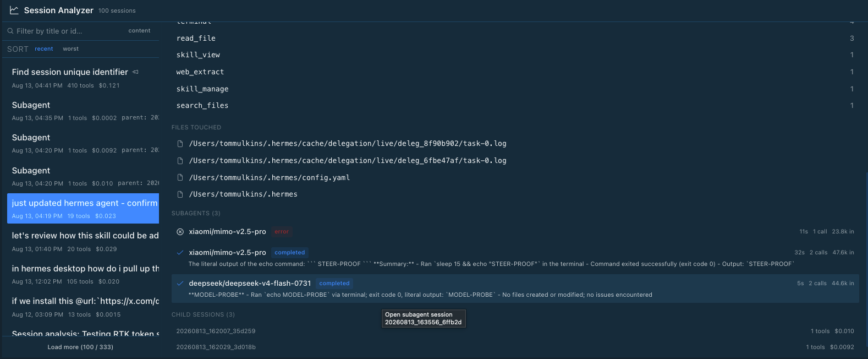This screenshot has width=868, height=359.
Task: Click the MODEL-PROBE summary text
Action: [420, 295]
